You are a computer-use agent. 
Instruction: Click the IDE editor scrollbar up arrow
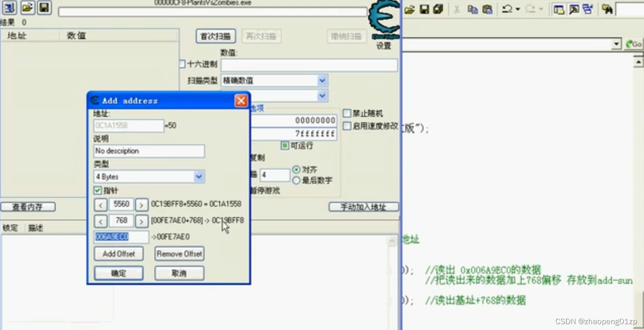(638, 61)
